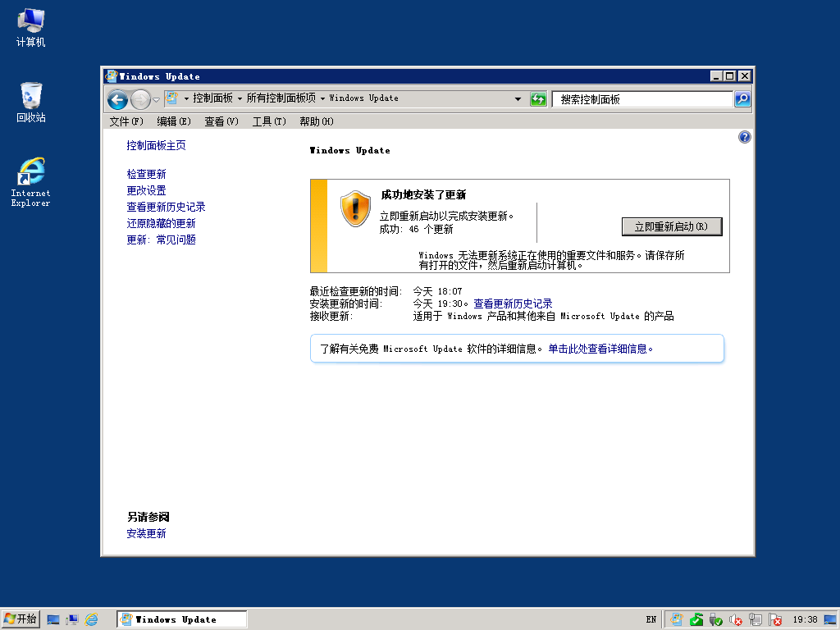Click the network connection tray icon
This screenshot has height=630, width=840.
[x=756, y=620]
